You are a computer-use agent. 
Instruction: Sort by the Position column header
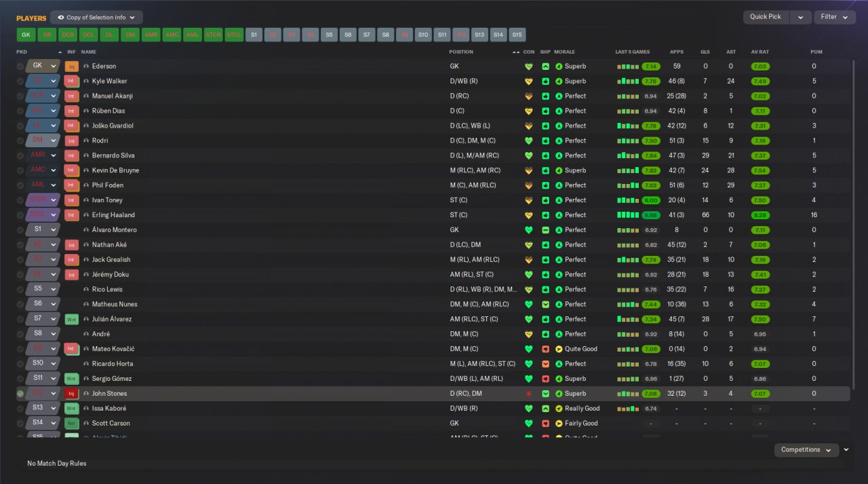click(x=461, y=52)
